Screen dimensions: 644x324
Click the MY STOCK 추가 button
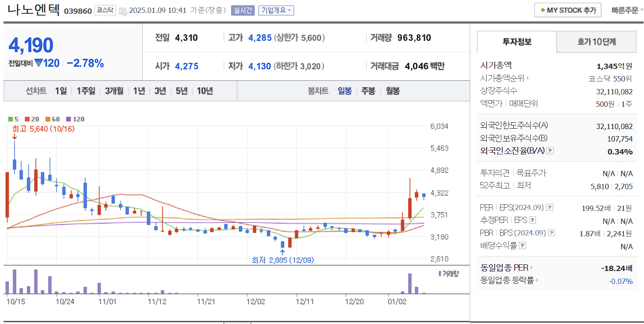pyautogui.click(x=568, y=10)
